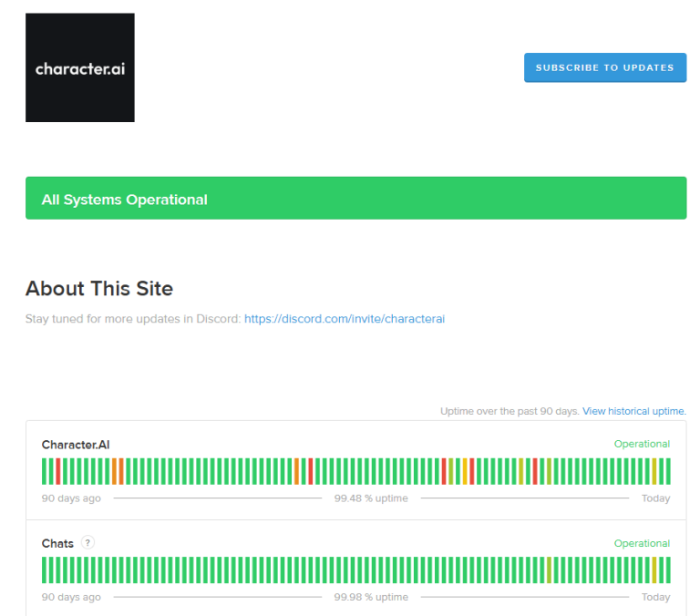Click the Operational status of Character.AI

click(x=642, y=444)
